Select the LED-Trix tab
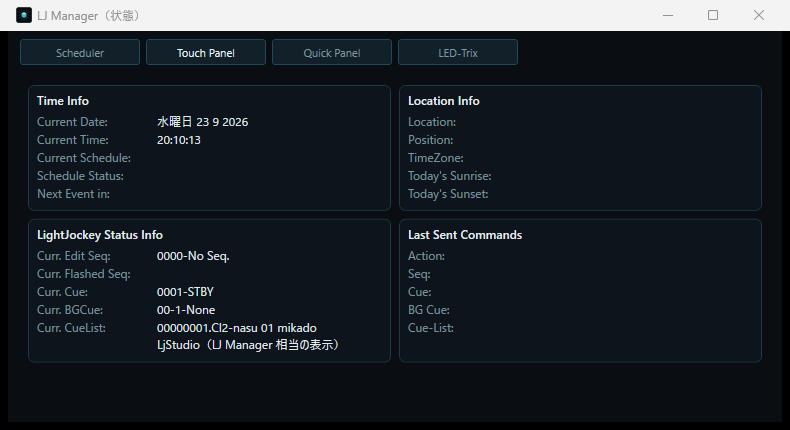 (x=457, y=52)
